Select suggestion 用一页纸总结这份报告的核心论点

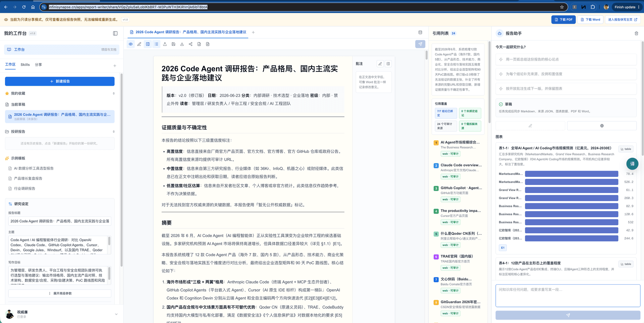[566, 59]
